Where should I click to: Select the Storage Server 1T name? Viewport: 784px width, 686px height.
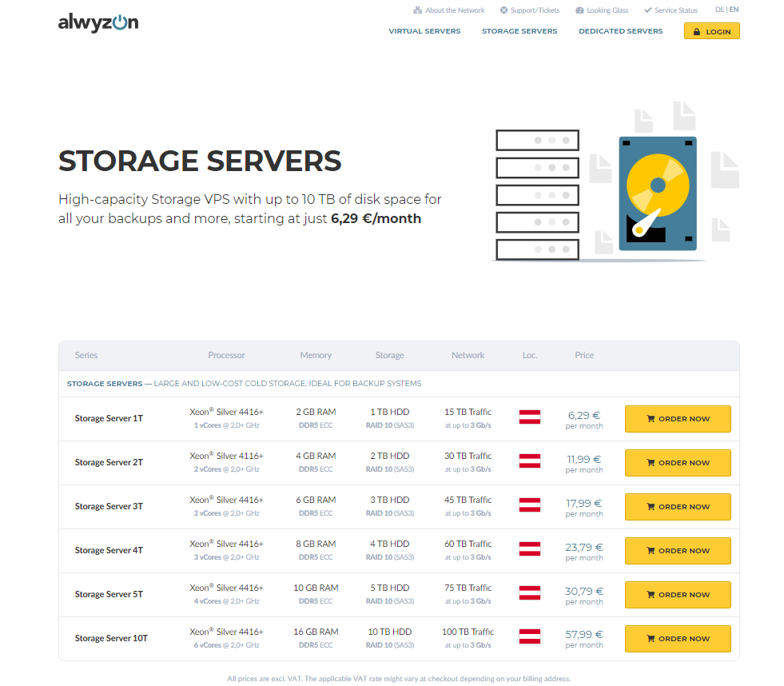(x=109, y=418)
